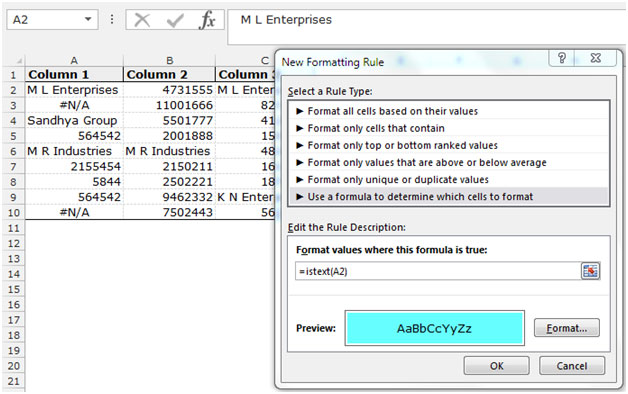Screen dimensions: 628x394
Task: Click the cyan AaBbCcYyZz preview swatch
Action: pyautogui.click(x=435, y=328)
